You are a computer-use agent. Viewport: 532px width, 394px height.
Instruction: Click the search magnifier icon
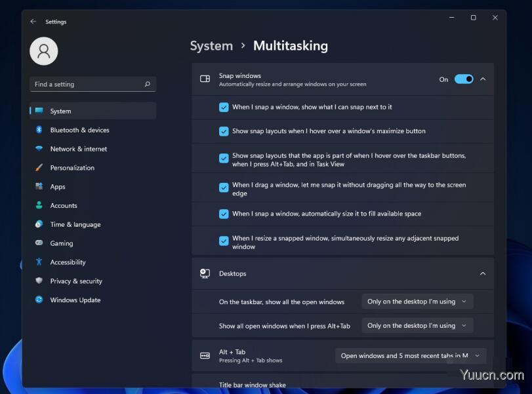(147, 84)
